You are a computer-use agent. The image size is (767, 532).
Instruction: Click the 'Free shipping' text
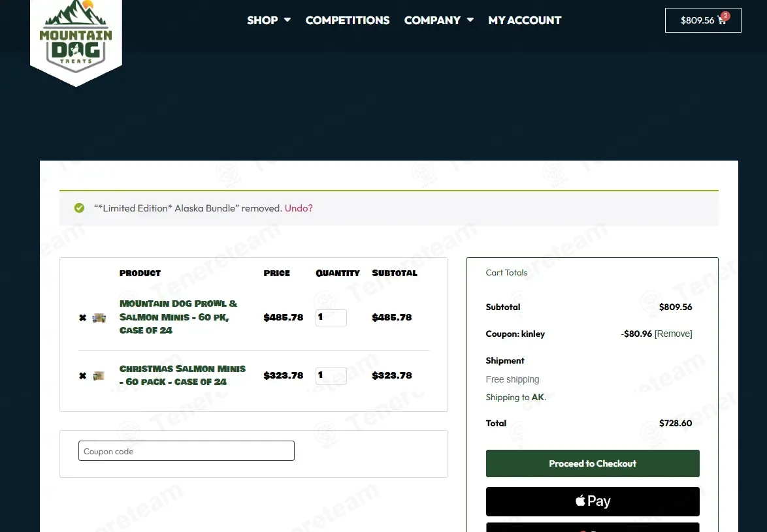[x=512, y=379]
